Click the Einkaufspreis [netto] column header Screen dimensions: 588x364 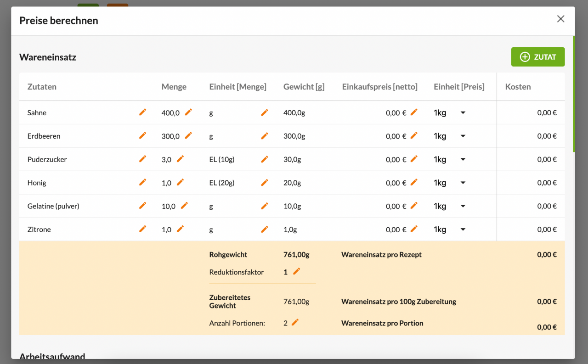pyautogui.click(x=379, y=87)
